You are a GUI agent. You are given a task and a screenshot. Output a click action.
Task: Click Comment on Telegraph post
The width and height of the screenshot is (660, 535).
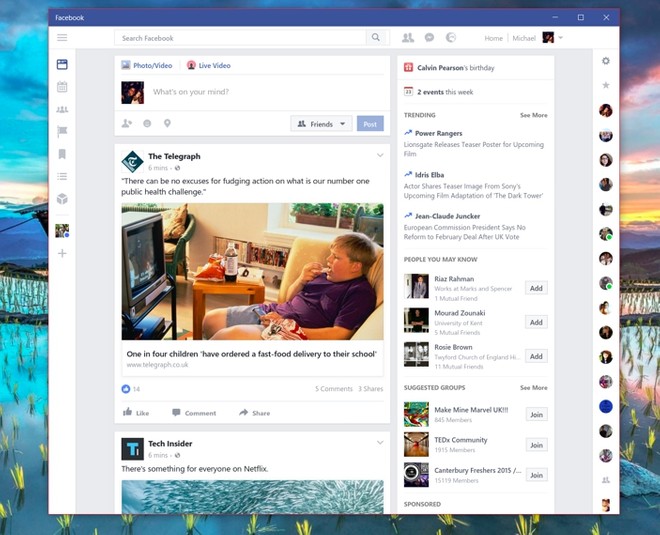click(x=194, y=413)
